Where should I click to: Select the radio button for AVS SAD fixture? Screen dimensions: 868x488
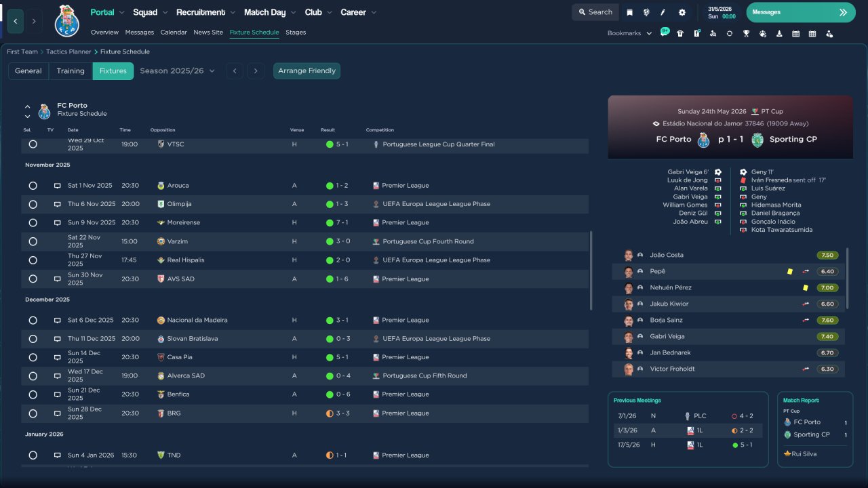(33, 279)
